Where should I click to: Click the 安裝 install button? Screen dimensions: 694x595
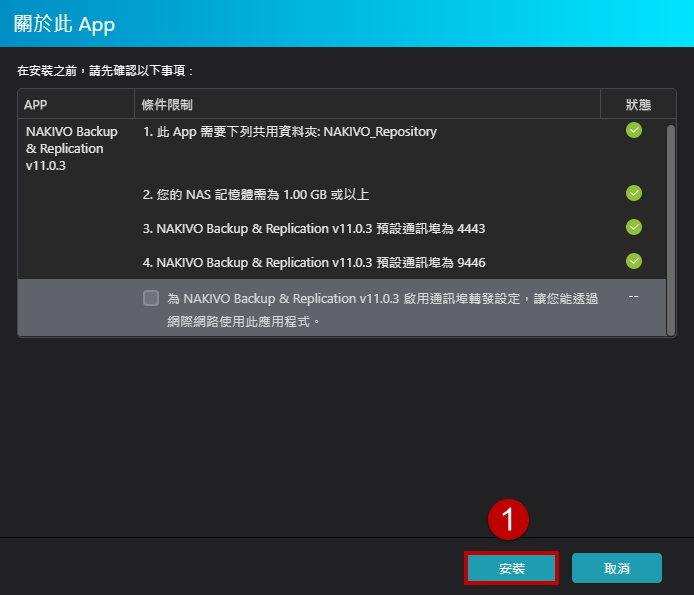pos(511,568)
